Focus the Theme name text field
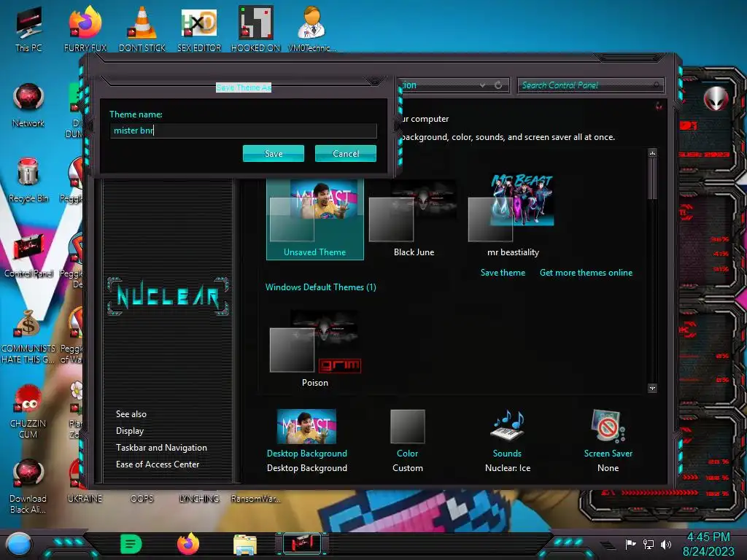Viewport: 747px width, 560px height. click(x=243, y=131)
